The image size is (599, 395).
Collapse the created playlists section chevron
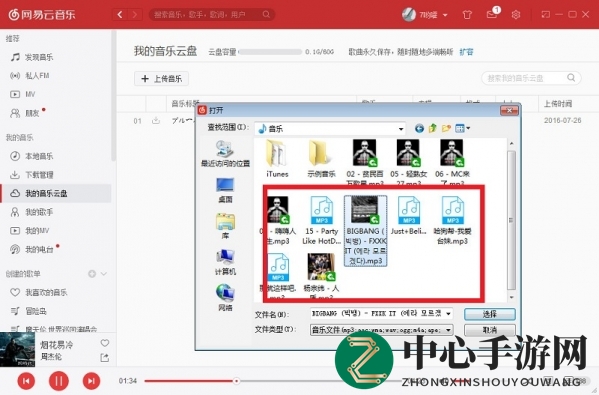coord(104,274)
